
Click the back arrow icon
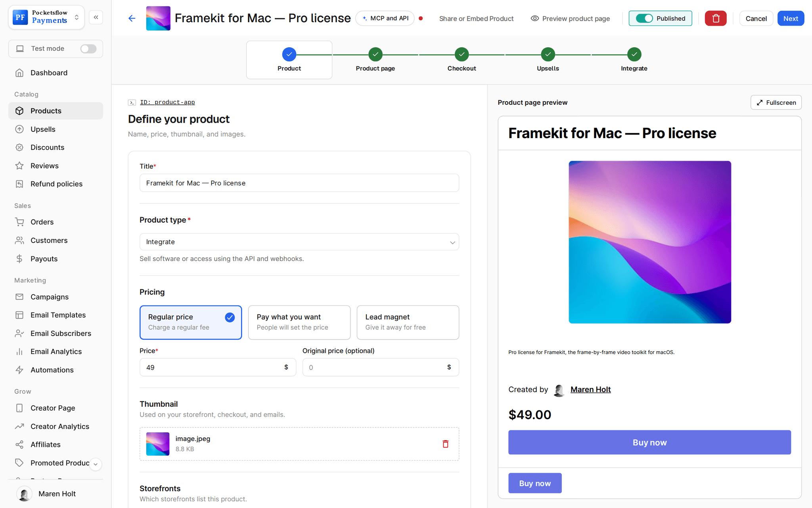pos(132,18)
